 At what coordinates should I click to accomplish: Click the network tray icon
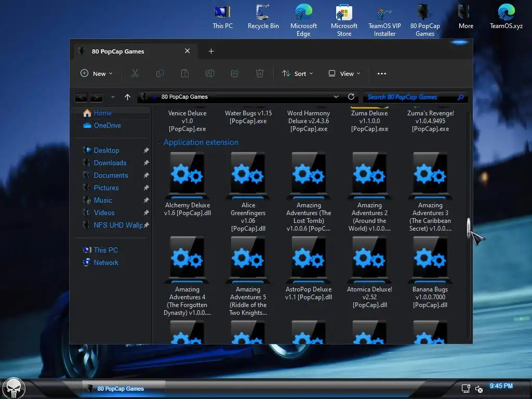tap(465, 389)
